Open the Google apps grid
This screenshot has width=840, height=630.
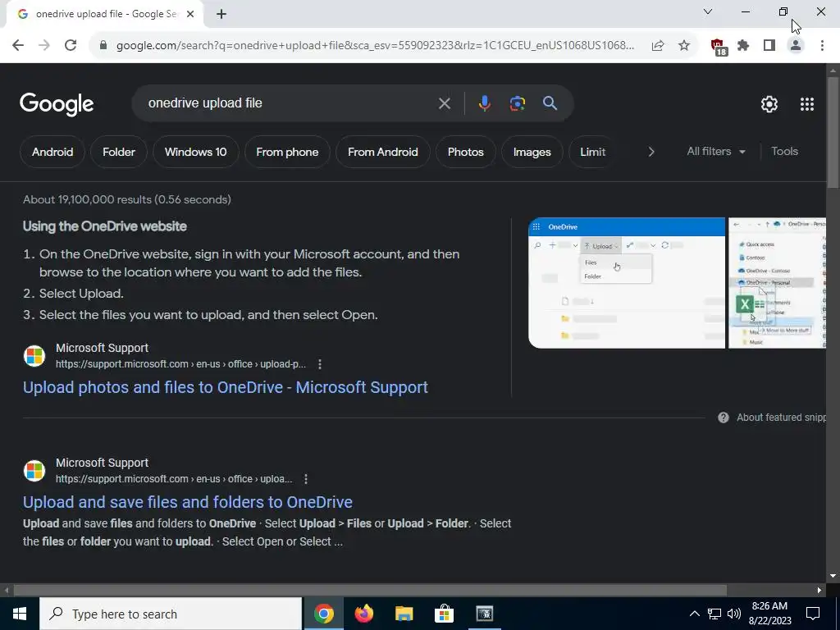click(x=807, y=104)
